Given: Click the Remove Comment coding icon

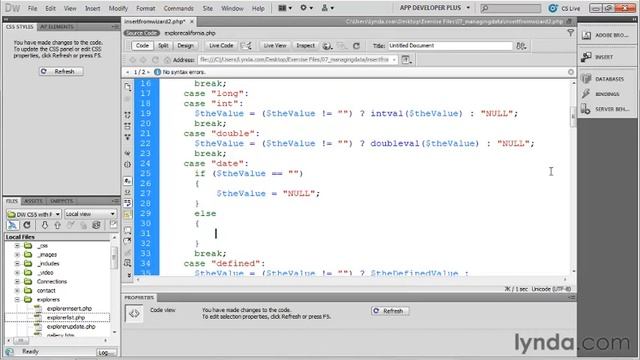Looking at the screenshot, I should pyautogui.click(x=128, y=241).
